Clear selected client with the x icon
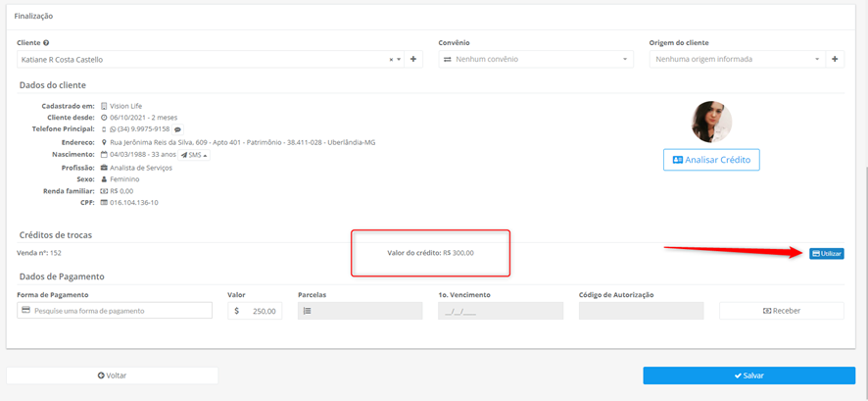The width and height of the screenshot is (868, 401). (x=391, y=59)
